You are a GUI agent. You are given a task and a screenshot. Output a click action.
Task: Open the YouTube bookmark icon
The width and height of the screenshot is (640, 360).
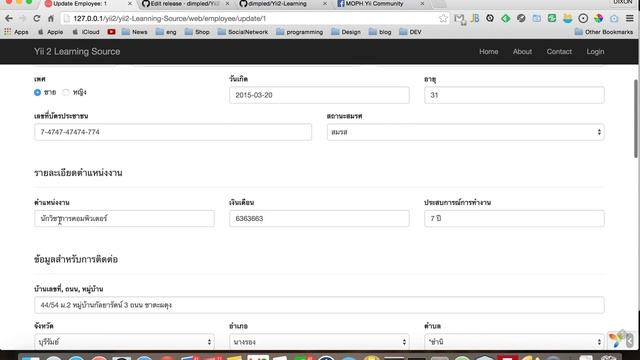coord(111,32)
